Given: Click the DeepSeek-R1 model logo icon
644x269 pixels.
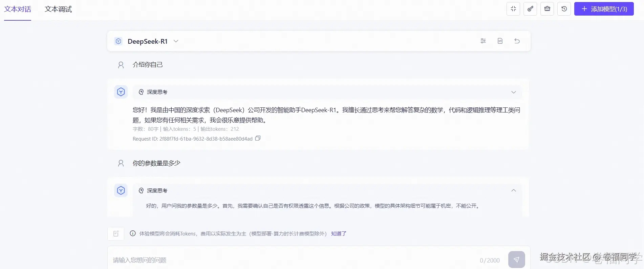Looking at the screenshot, I should tap(119, 41).
